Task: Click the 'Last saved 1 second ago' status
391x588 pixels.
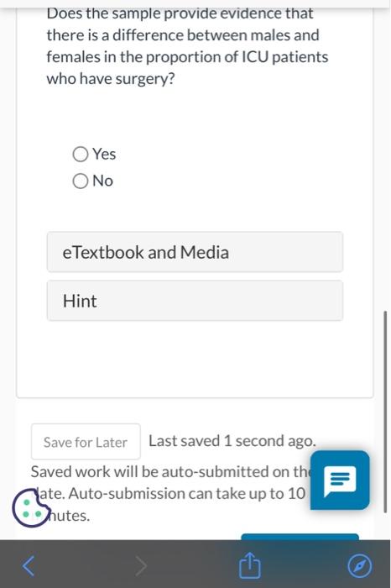Action: pyautogui.click(x=232, y=441)
